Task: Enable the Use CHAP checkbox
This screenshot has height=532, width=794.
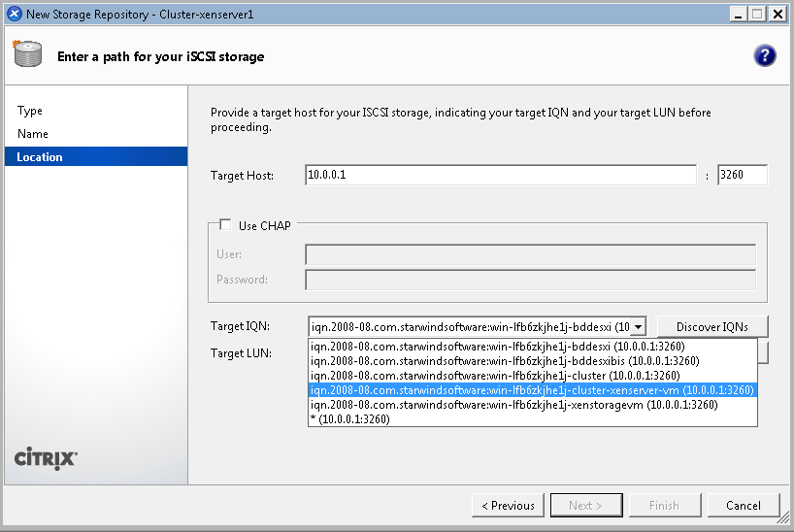Action: pyautogui.click(x=226, y=225)
